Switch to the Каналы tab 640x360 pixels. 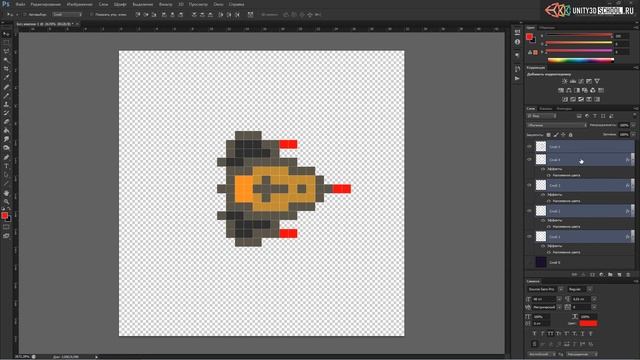[546, 109]
